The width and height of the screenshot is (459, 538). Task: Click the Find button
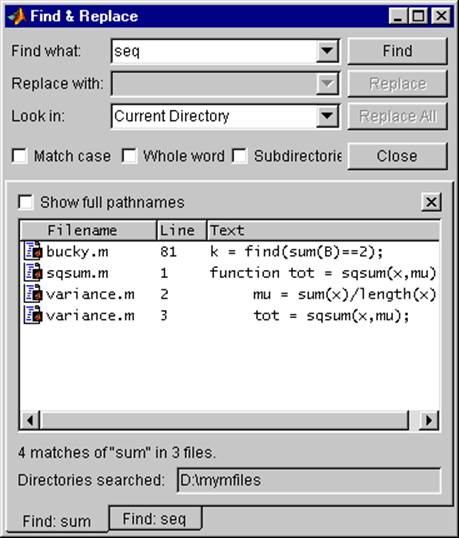(x=397, y=51)
